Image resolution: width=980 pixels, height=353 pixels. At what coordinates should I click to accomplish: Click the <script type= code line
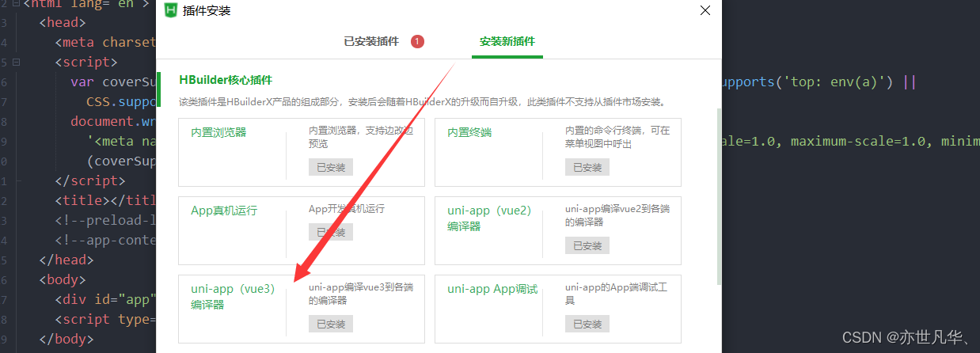point(105,319)
